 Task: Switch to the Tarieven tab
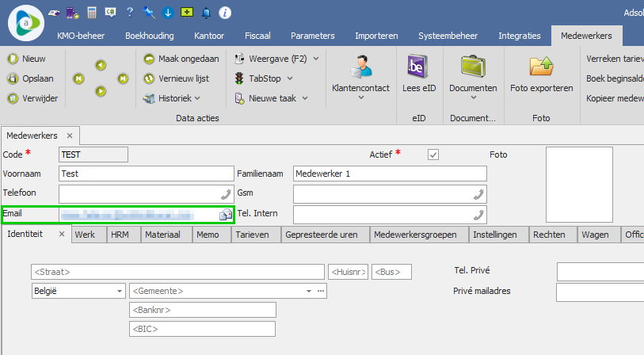coord(256,235)
